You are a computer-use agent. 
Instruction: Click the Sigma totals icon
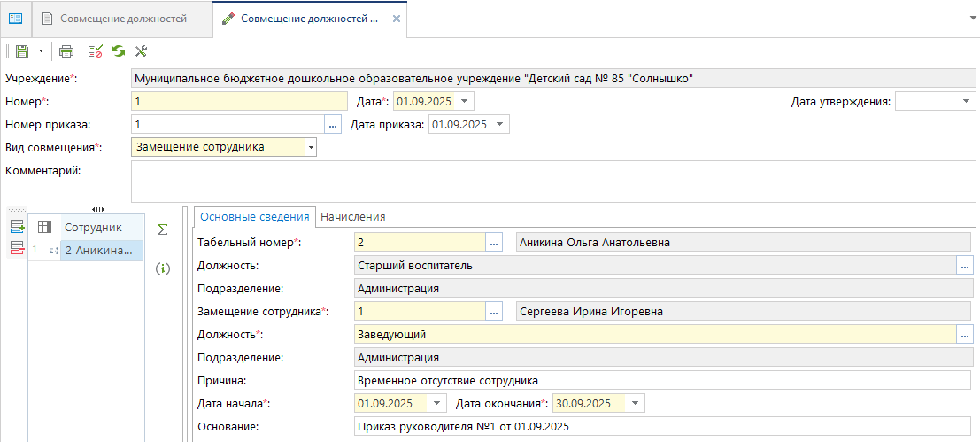pyautogui.click(x=162, y=229)
